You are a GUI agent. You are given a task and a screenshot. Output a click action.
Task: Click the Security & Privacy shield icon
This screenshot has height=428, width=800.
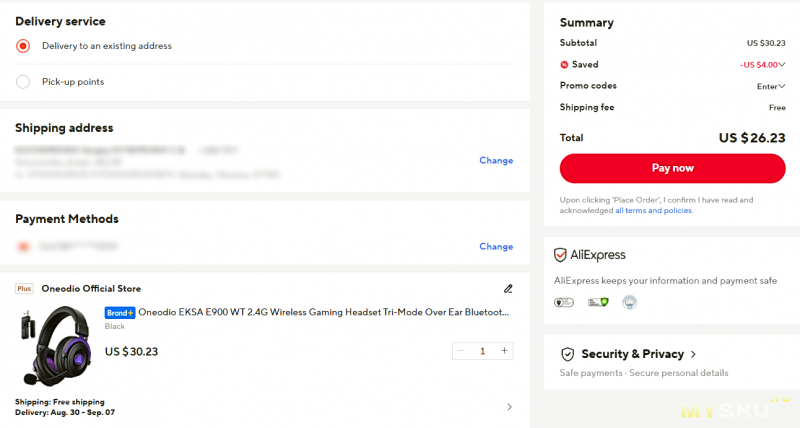(567, 354)
